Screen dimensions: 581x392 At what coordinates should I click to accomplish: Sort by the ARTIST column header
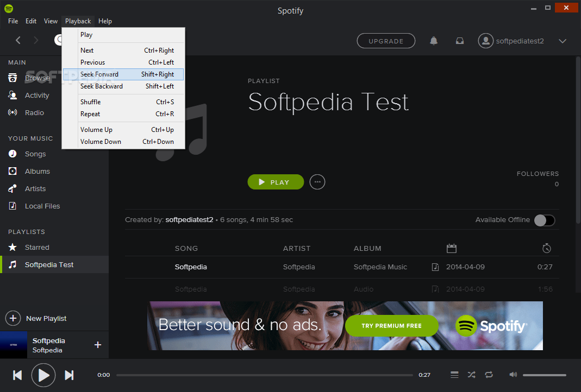(297, 248)
